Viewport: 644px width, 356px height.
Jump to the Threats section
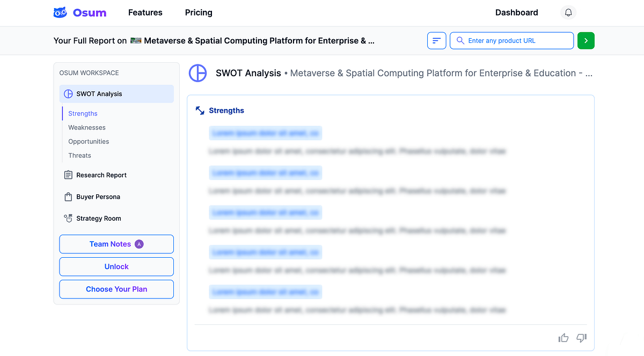coord(79,156)
